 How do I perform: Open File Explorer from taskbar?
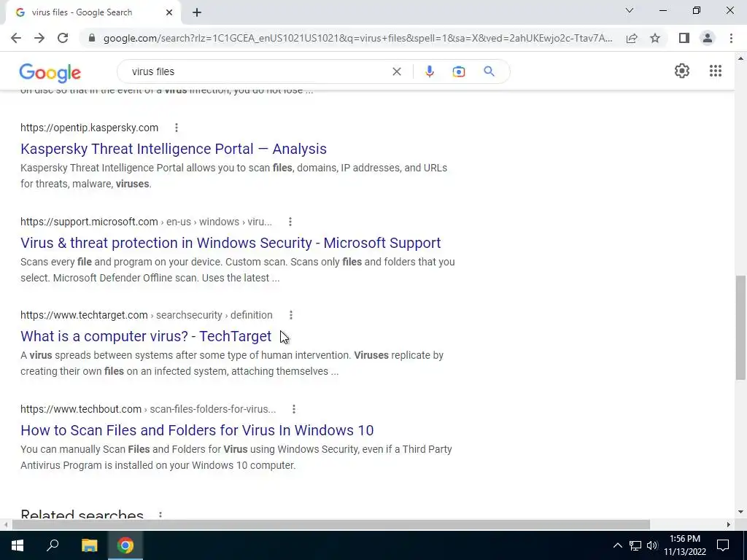(89, 545)
